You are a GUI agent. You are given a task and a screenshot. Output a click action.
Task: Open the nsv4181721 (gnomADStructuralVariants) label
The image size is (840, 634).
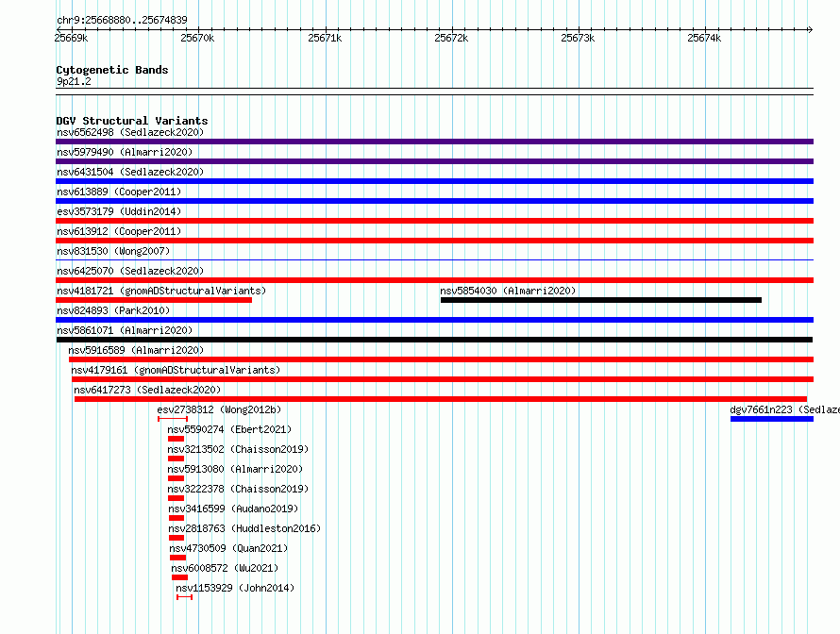pos(161,291)
